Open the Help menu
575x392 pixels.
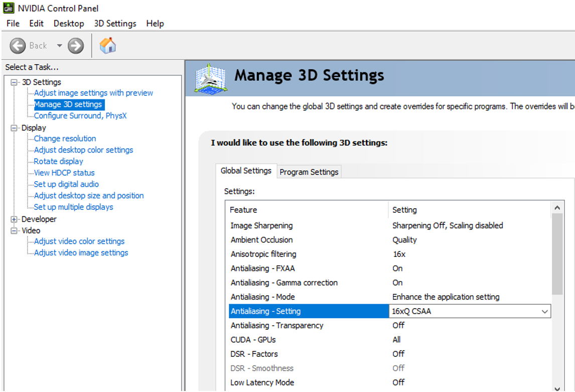point(155,24)
